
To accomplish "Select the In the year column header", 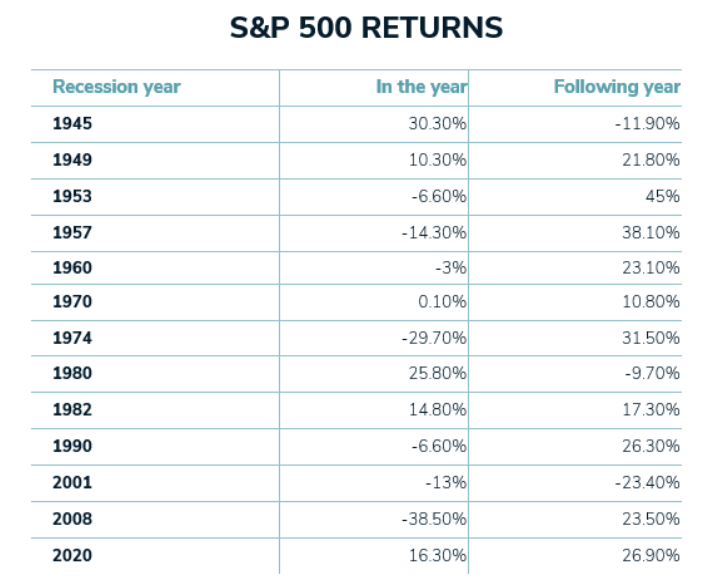I will (x=421, y=87).
